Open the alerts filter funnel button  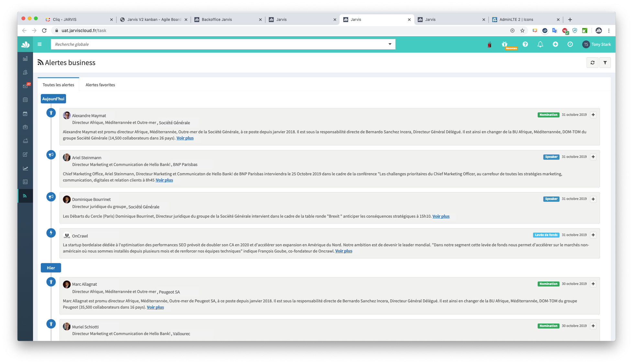coord(605,63)
